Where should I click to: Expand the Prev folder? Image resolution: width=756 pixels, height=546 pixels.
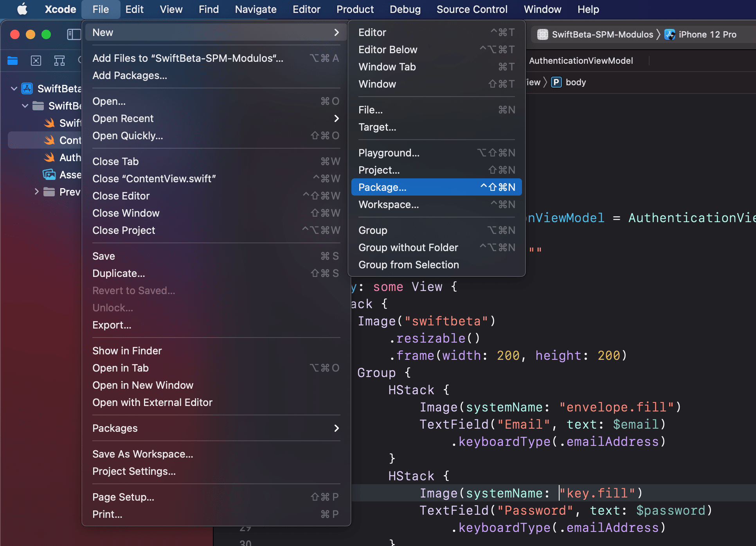(36, 192)
